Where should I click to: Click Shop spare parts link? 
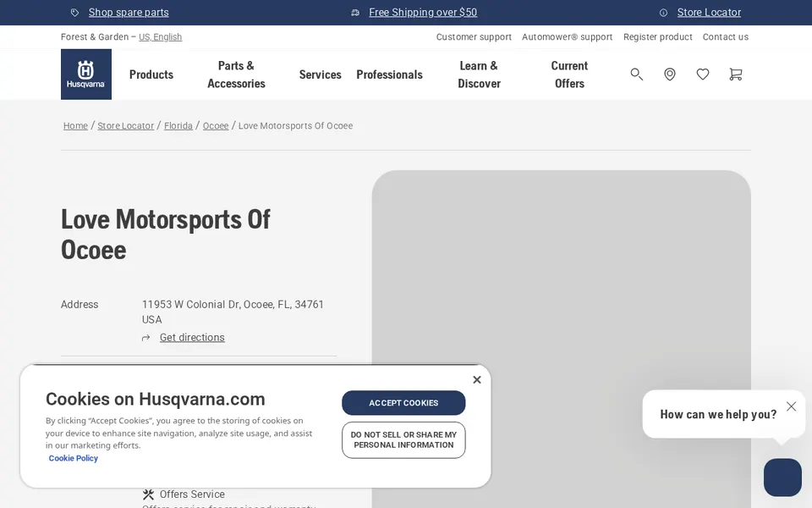pos(129,13)
